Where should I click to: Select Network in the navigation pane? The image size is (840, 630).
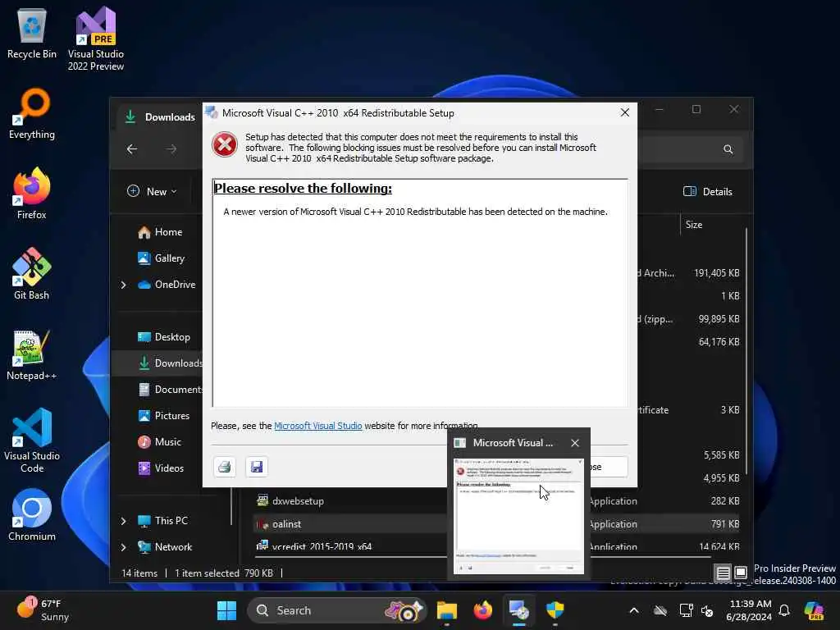[x=164, y=547]
